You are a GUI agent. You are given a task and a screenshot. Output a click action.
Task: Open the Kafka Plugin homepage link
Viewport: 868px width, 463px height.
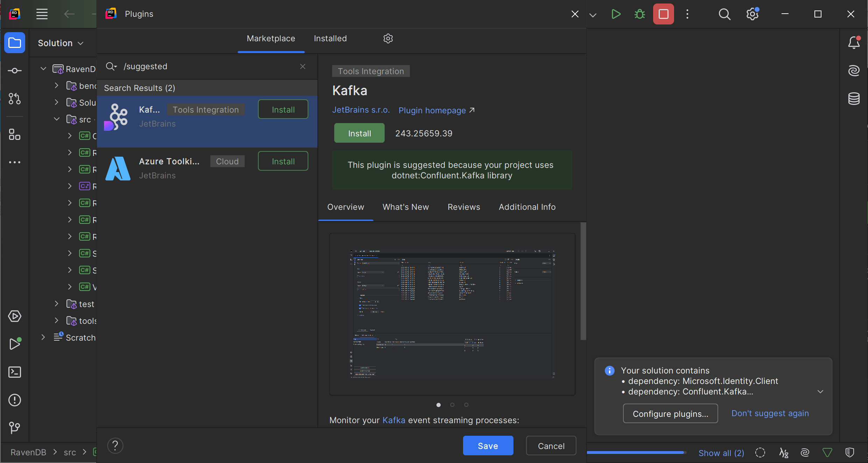coord(432,110)
